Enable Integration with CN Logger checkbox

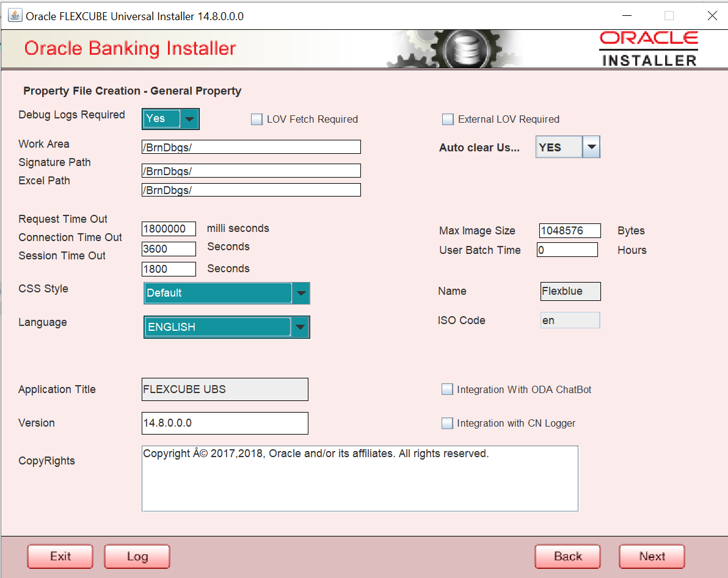coord(447,423)
